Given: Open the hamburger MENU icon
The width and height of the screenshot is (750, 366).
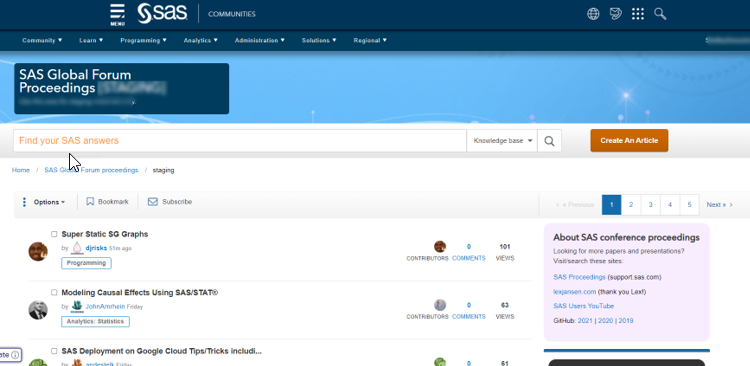Looking at the screenshot, I should 117,14.
